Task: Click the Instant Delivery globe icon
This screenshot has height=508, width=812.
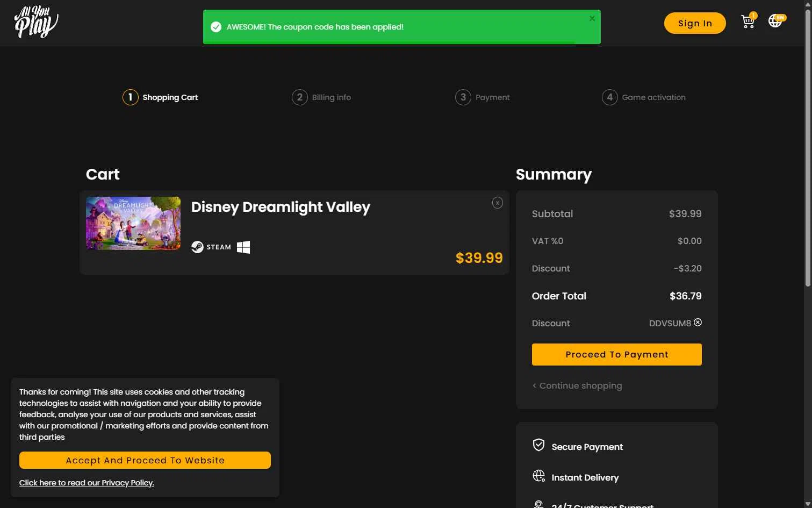Action: click(x=538, y=476)
